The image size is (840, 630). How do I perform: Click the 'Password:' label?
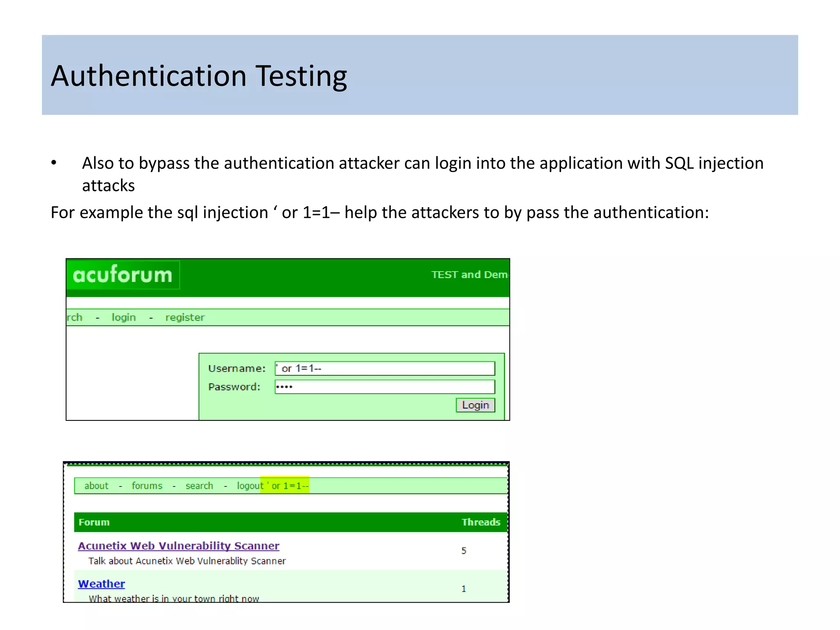point(234,387)
